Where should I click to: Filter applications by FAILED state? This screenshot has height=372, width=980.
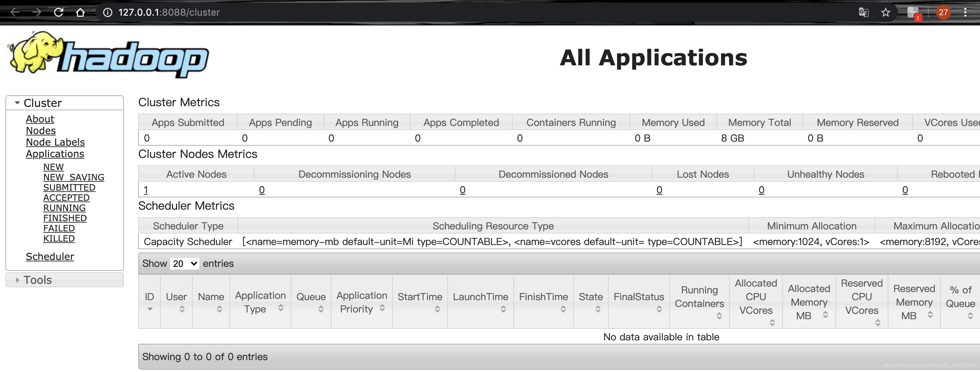59,228
